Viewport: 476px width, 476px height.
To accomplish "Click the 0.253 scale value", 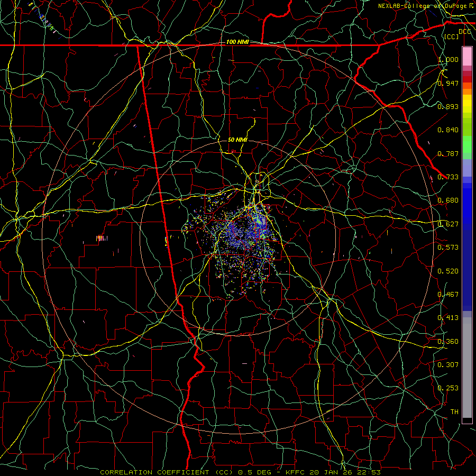I will (x=448, y=388).
